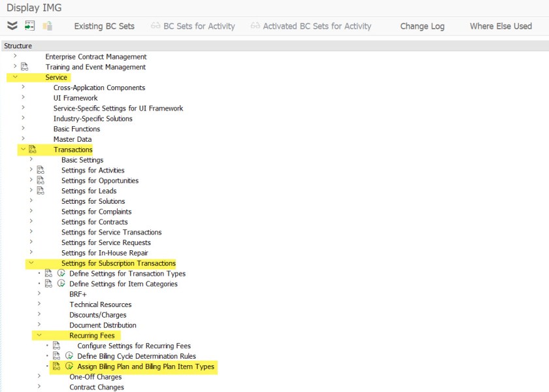Click execute icon for Define Settings for Transaction Types
The width and height of the screenshot is (549, 392).
61,274
